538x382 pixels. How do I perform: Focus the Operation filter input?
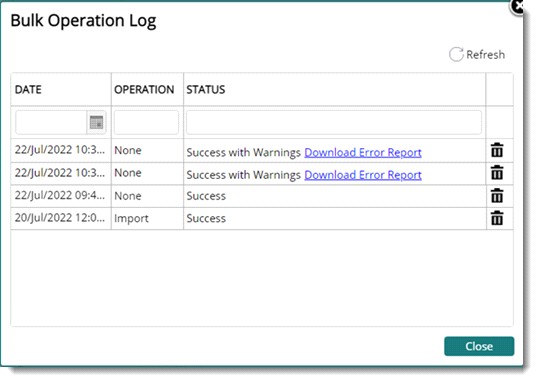[x=147, y=122]
